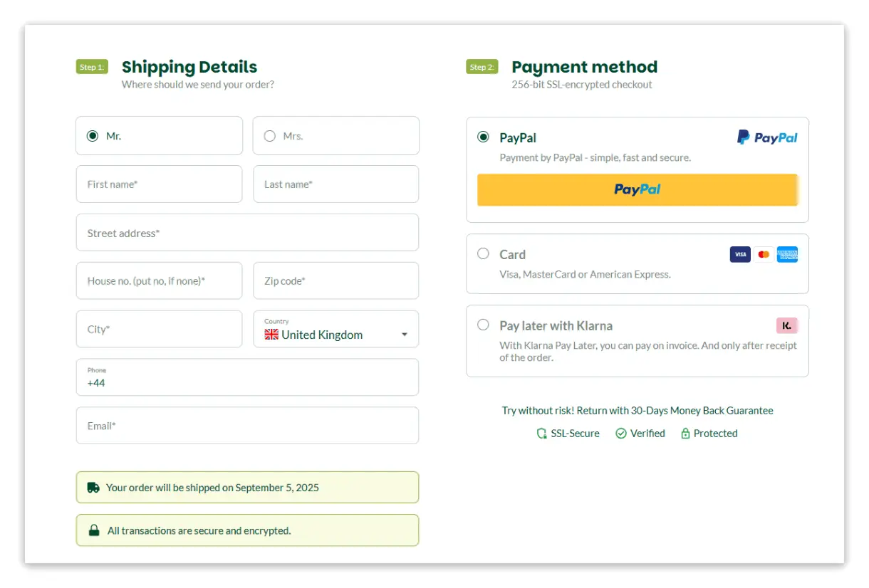Click the American Express icon
869x588 pixels.
click(x=787, y=254)
